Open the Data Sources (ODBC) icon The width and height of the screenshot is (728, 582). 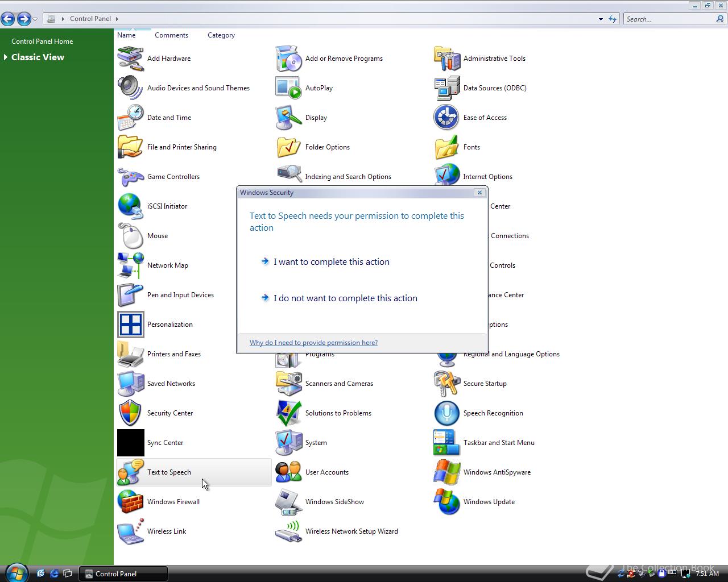point(446,88)
